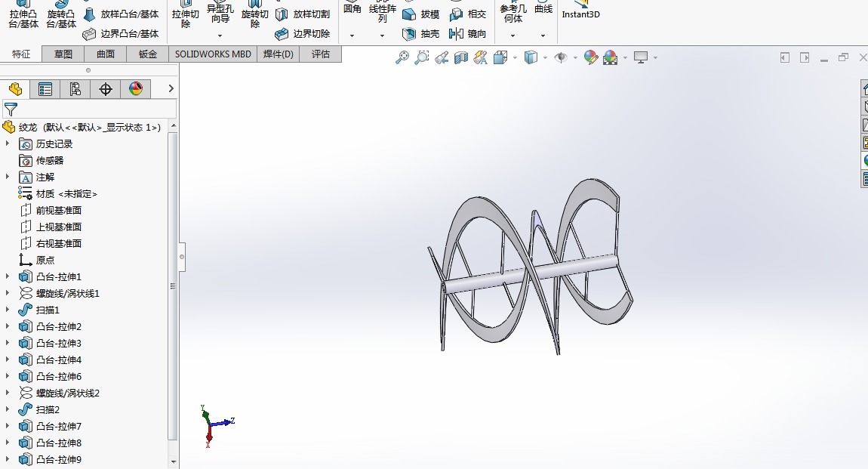The image size is (868, 469).
Task: Switch to the 特征 tab
Action: point(21,54)
